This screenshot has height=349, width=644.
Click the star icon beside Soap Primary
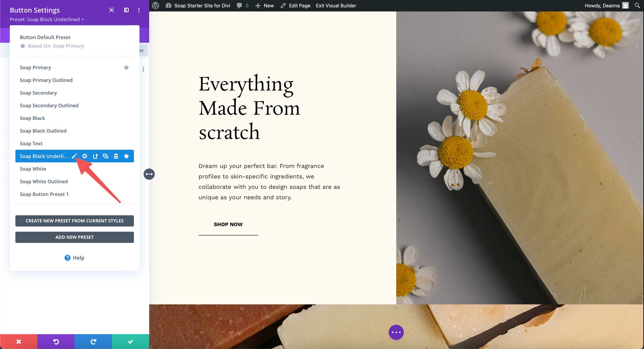pyautogui.click(x=126, y=68)
